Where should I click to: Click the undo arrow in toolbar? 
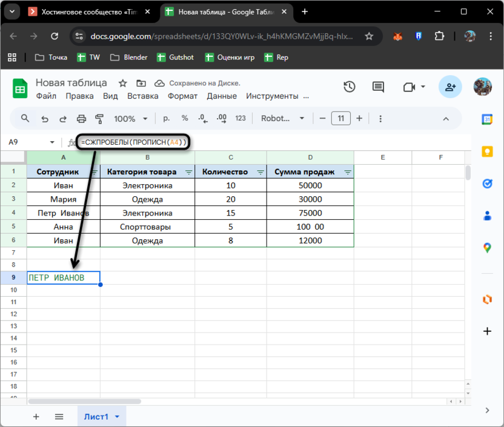(44, 119)
